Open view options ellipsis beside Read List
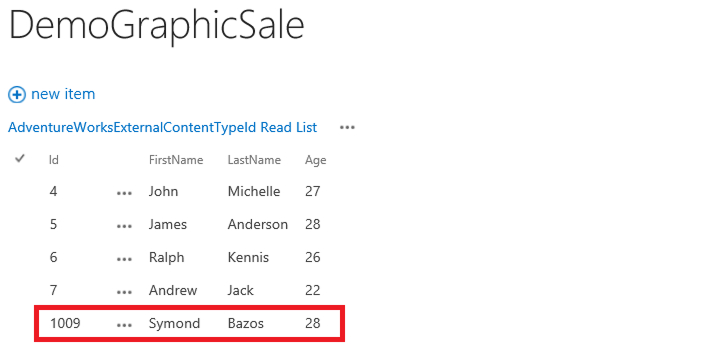Screen dimensions: 716x362 tap(347, 128)
